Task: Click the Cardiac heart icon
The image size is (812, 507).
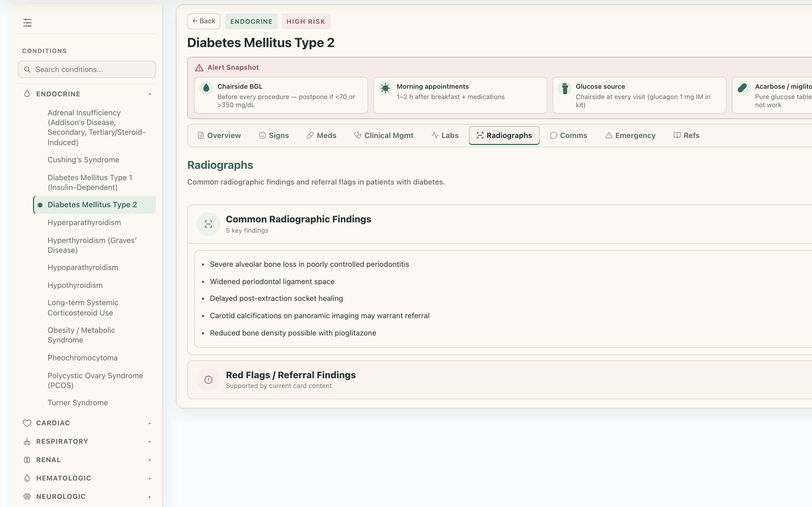Action: pos(27,423)
